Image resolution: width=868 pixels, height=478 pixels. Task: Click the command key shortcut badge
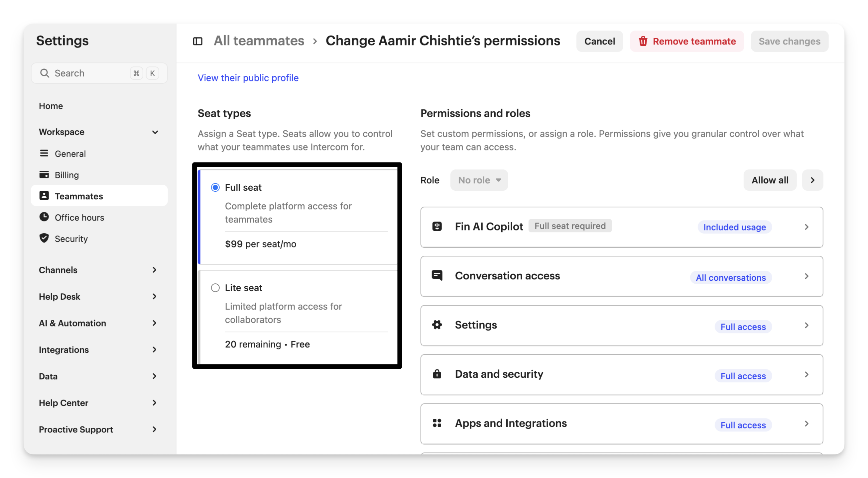click(137, 73)
